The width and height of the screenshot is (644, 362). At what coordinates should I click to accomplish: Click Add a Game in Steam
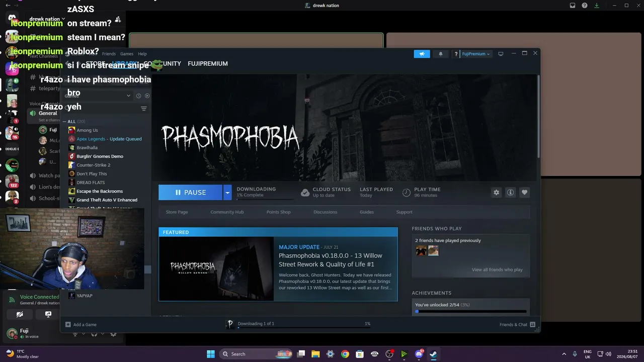click(x=81, y=325)
